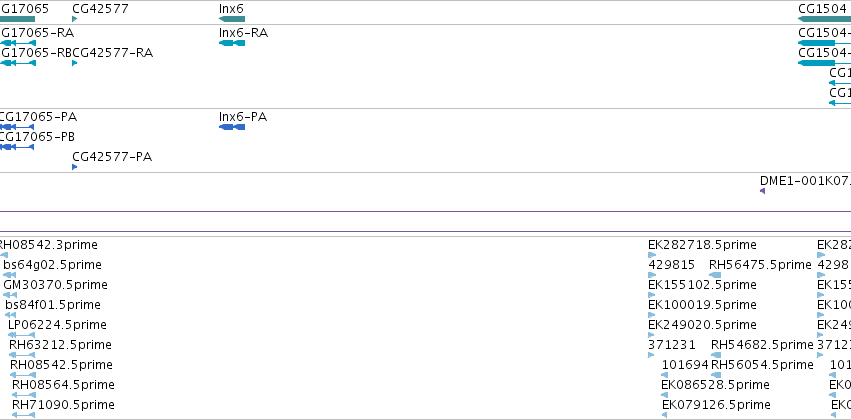
Task: Select the RH08542.5prime EST glyph
Action: 23,375
